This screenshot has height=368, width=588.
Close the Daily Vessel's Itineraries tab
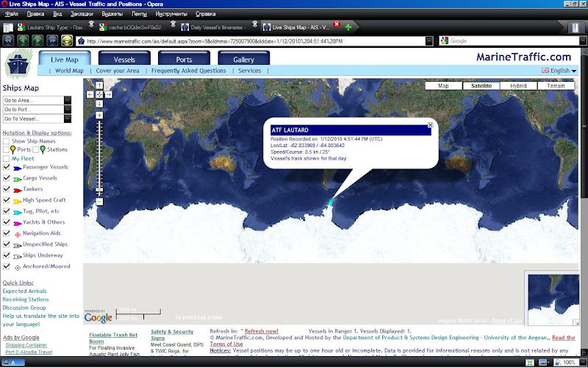click(255, 24)
